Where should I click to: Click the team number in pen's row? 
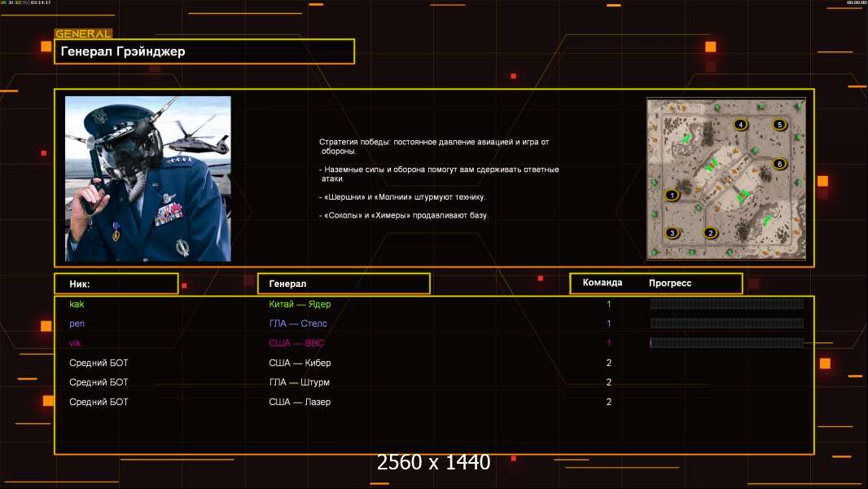[609, 324]
